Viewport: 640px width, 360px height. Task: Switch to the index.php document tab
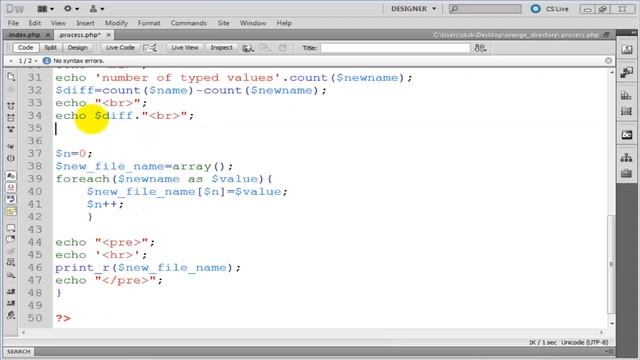(24, 35)
